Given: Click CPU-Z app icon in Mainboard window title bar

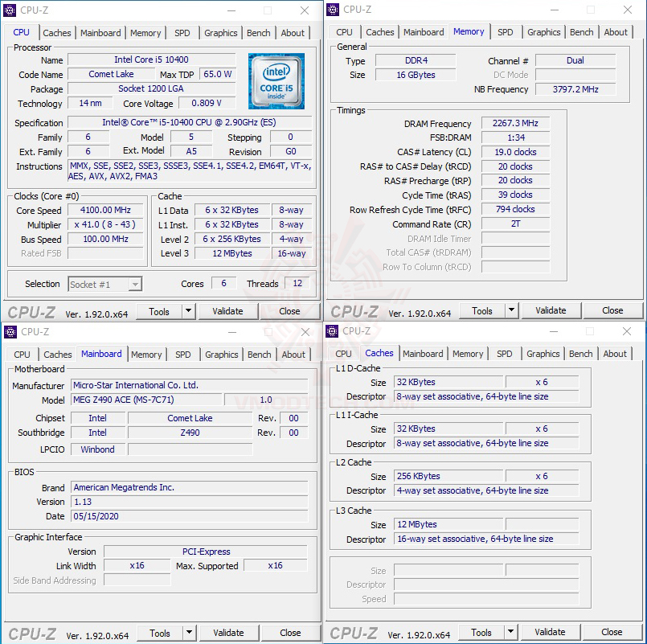Looking at the screenshot, I should (10, 331).
